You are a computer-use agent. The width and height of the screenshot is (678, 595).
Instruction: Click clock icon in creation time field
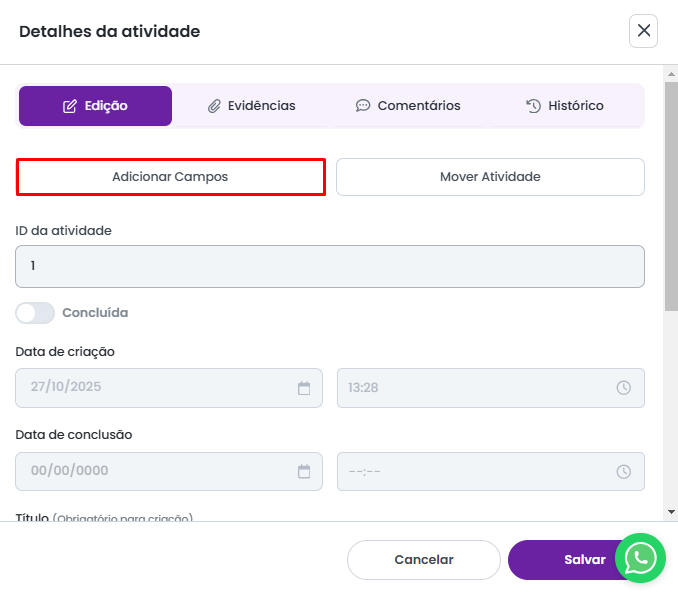click(x=624, y=388)
